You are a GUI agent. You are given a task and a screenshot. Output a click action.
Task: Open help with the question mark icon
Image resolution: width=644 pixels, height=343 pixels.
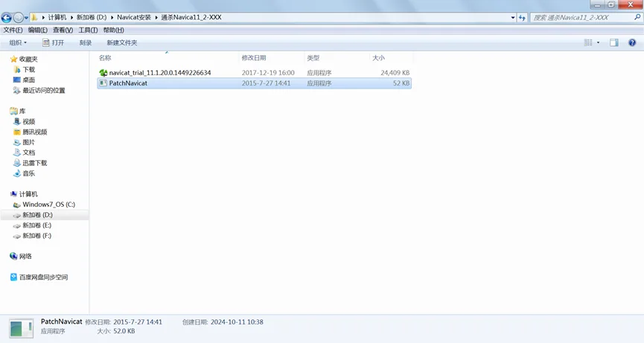coord(632,42)
